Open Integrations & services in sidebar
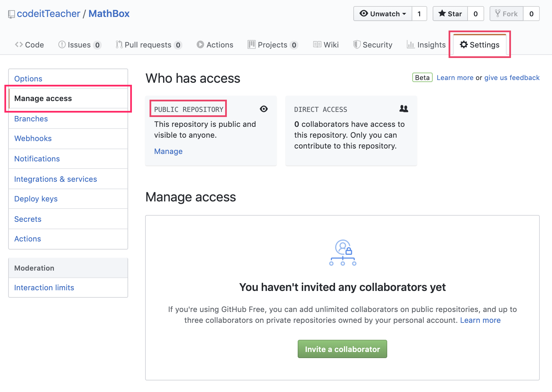The image size is (552, 392). pyautogui.click(x=68, y=179)
